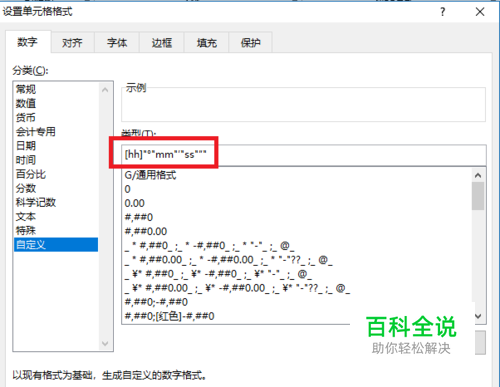Open the 边框 tab
Screen dimensions: 500x387
162,43
